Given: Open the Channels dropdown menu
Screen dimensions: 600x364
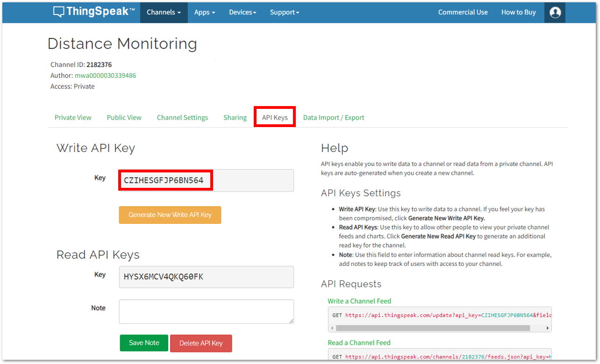Looking at the screenshot, I should point(164,12).
